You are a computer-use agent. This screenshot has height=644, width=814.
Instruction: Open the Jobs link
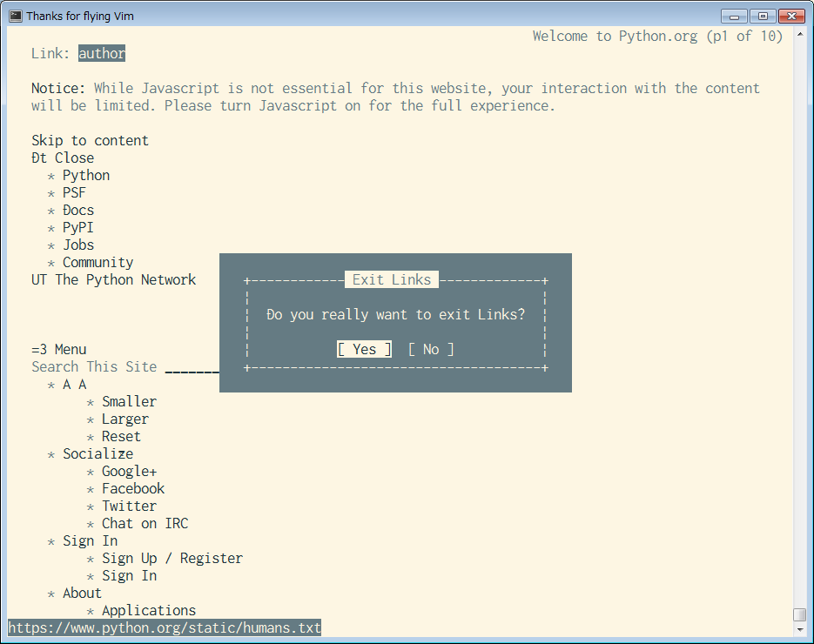[x=78, y=245]
